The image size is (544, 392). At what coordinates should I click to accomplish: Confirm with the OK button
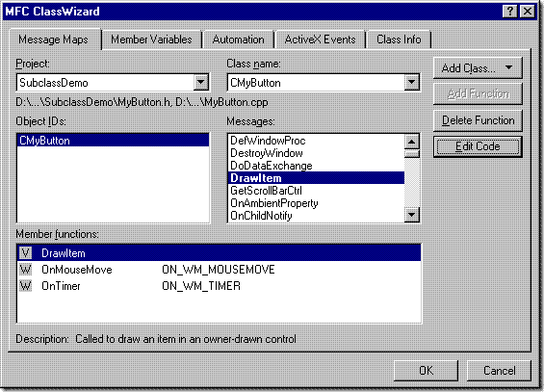(426, 371)
